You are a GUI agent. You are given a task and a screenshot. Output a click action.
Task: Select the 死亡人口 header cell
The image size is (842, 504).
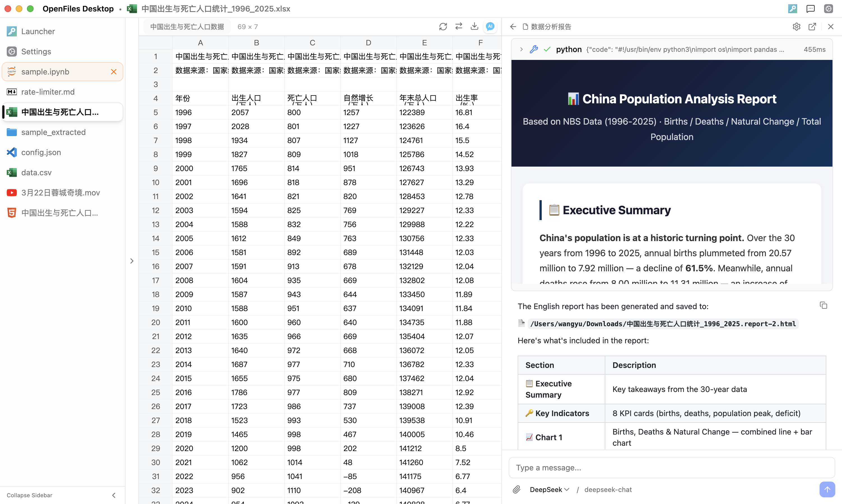coord(313,98)
